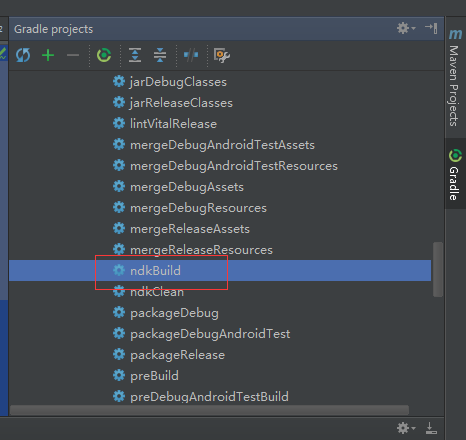Hide the Gradle projects panel
The width and height of the screenshot is (466, 440).
(431, 28)
